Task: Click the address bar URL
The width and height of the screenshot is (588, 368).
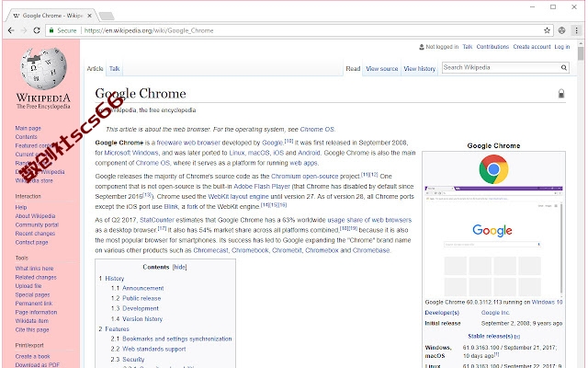Action: pos(149,30)
